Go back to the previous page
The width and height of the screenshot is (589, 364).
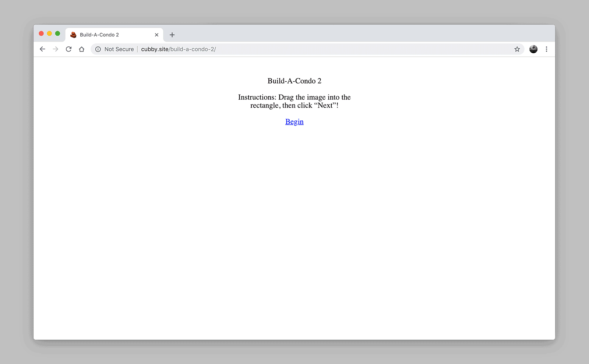[42, 49]
